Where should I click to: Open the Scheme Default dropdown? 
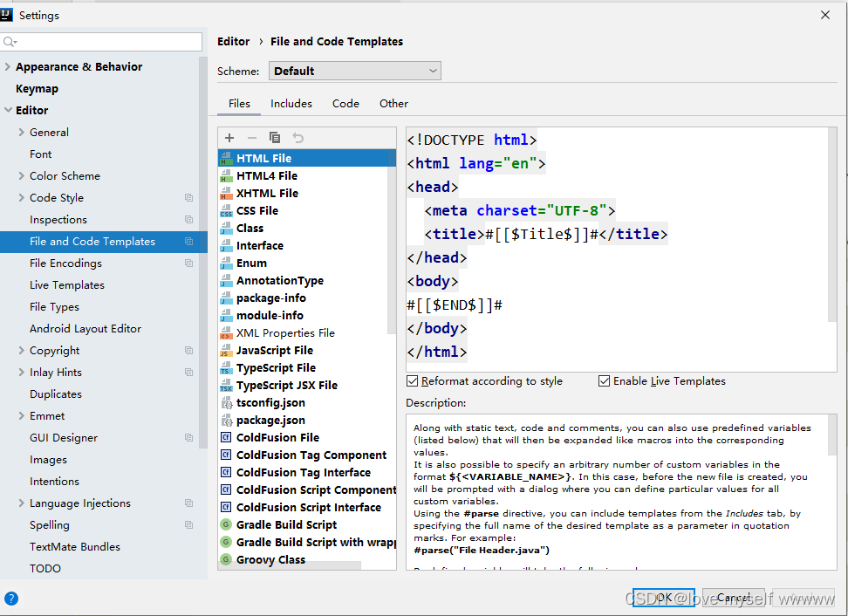(x=355, y=71)
